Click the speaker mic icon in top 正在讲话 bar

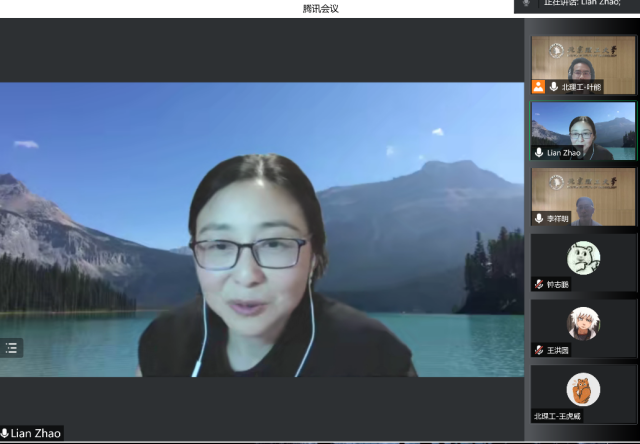tap(526, 4)
